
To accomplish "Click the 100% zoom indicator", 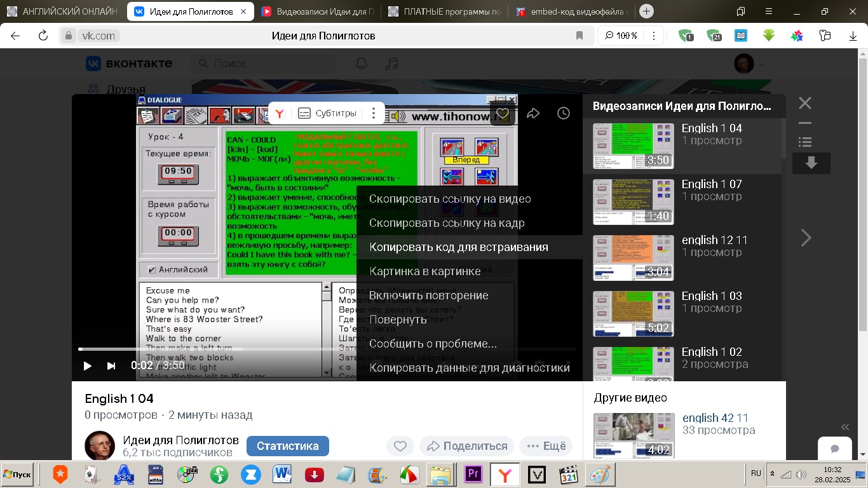I will click(621, 36).
